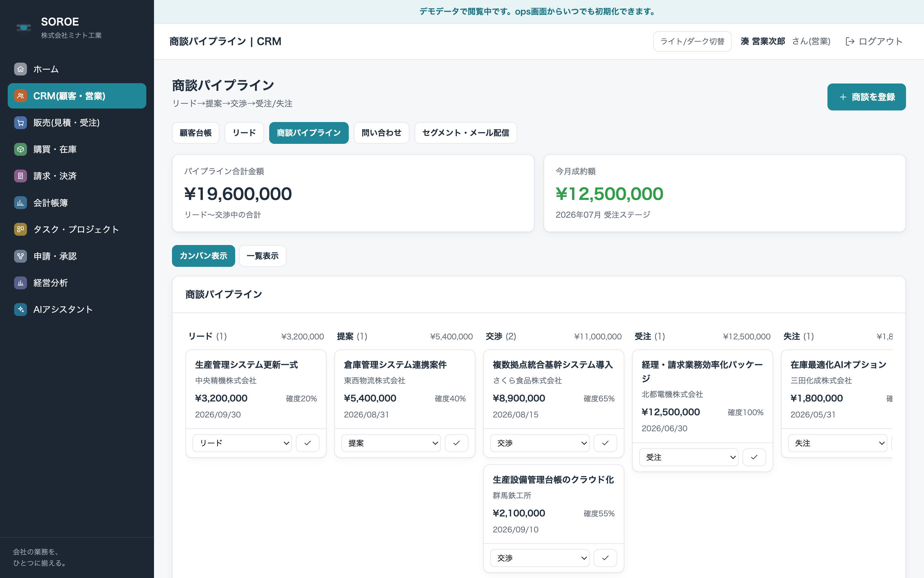Open the 顧客台帳 tab
This screenshot has height=578, width=924.
coord(195,133)
